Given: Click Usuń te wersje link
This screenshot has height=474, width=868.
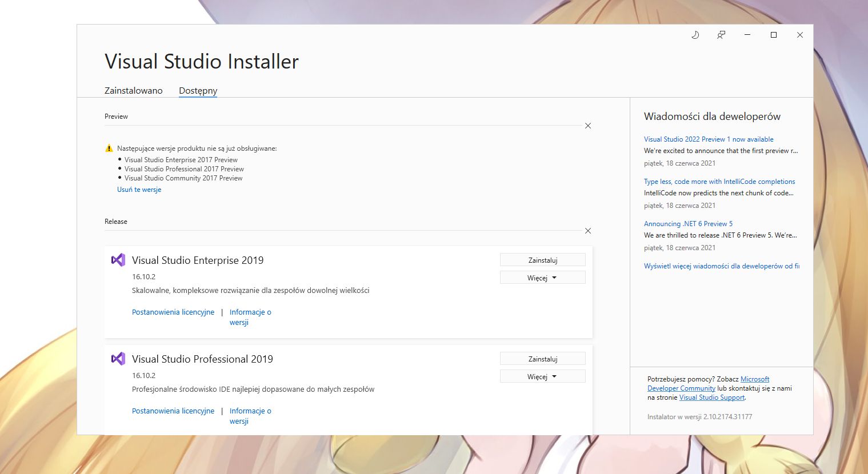Looking at the screenshot, I should [139, 190].
